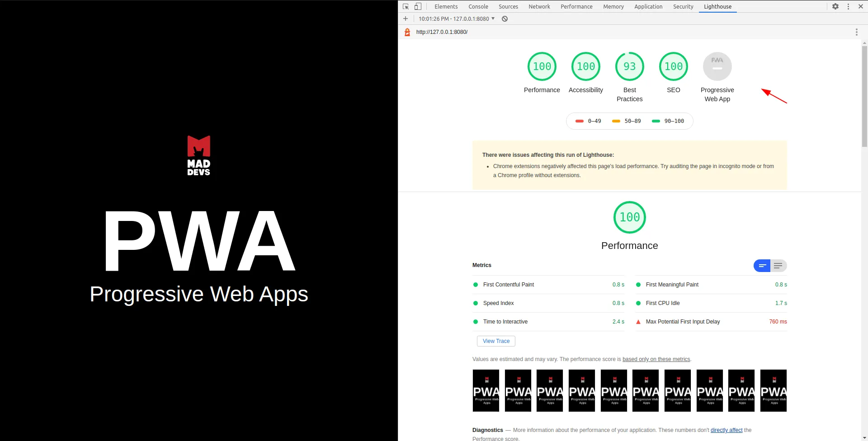Close the DevTools panel
Screen dimensions: 868x441
pyautogui.click(x=861, y=6)
